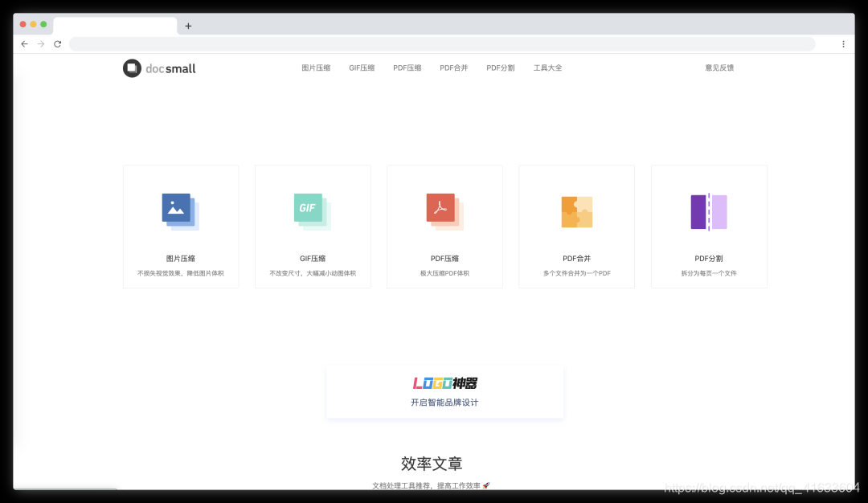Click the 文档处理工具推荐 subtitle line
This screenshot has width=868, height=503.
(431, 485)
